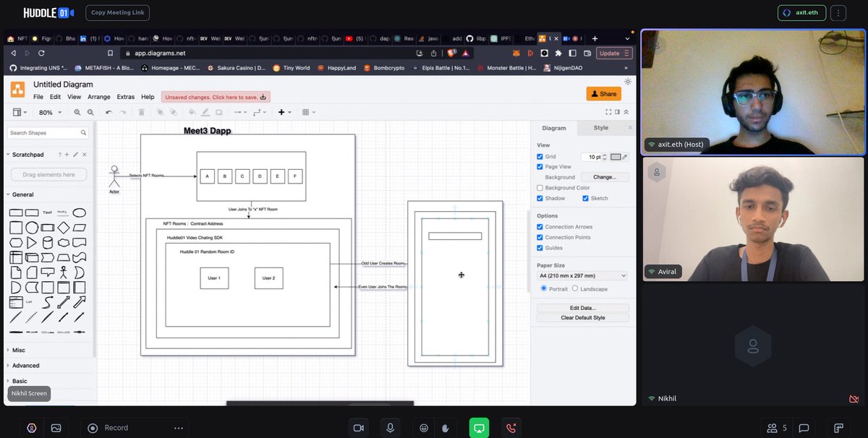Select the Landscape radio button

coord(575,288)
